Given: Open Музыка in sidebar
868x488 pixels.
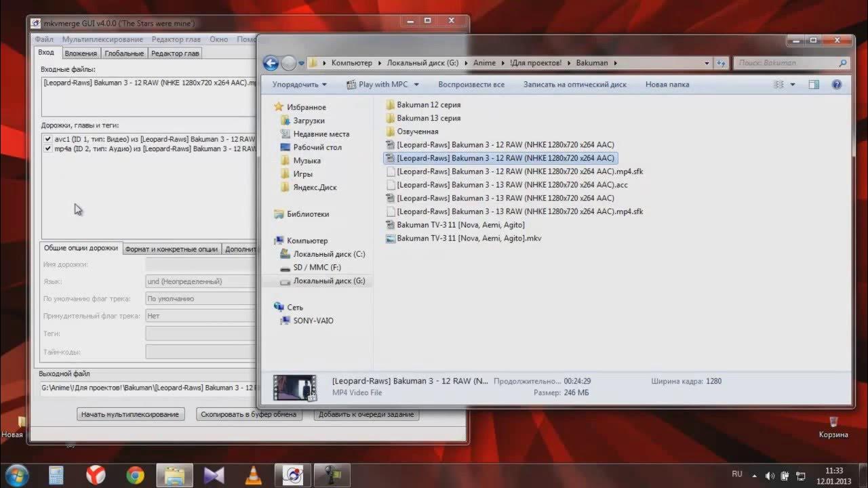Looking at the screenshot, I should point(300,161).
